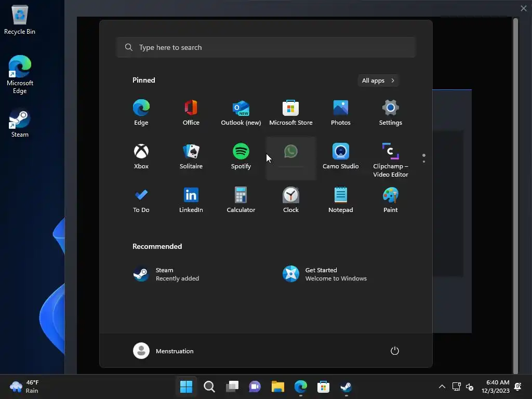Open the clock and date flyout
Viewport: 532px width, 399px height.
point(495,387)
